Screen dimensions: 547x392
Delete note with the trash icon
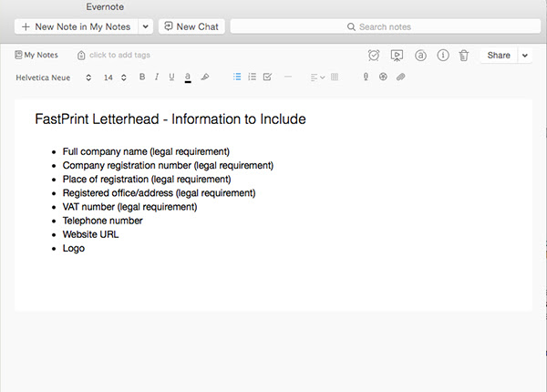tap(464, 56)
